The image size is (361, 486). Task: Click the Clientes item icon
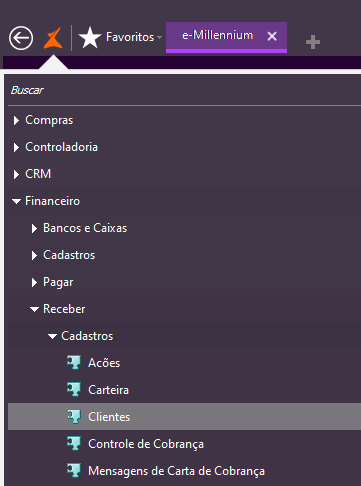tap(74, 416)
